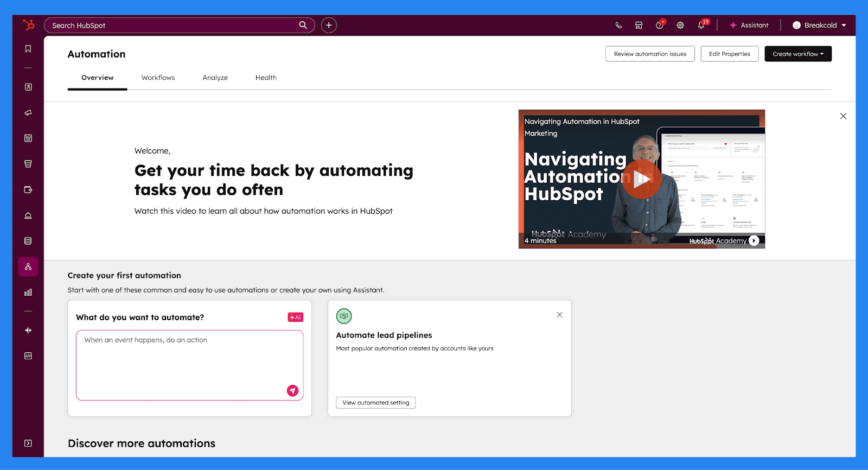Screen dimensions: 868x470
Task: Click the HubSpot Academy arrow on video
Action: point(754,240)
